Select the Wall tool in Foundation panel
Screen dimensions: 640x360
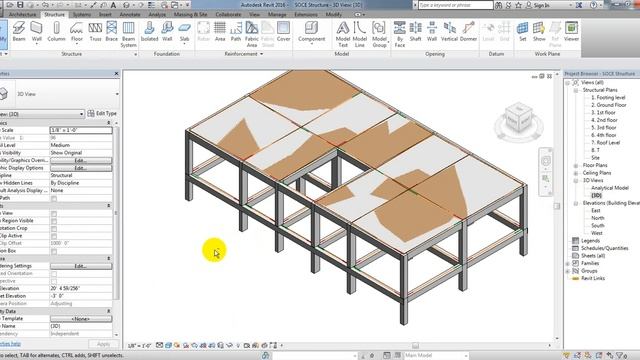pos(167,32)
